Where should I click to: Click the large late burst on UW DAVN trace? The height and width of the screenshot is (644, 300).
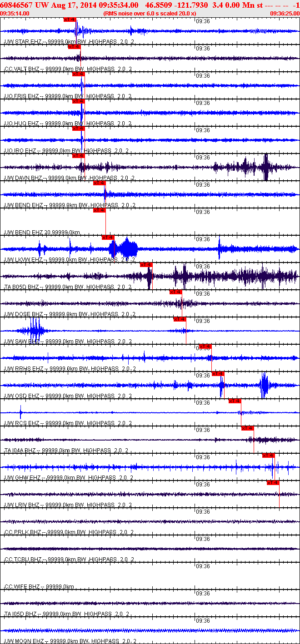click(266, 168)
